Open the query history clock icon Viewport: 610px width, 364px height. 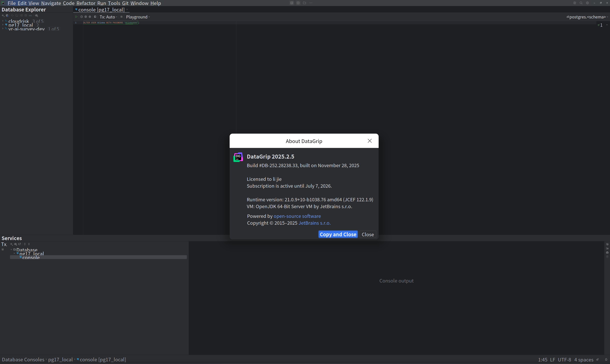[81, 17]
